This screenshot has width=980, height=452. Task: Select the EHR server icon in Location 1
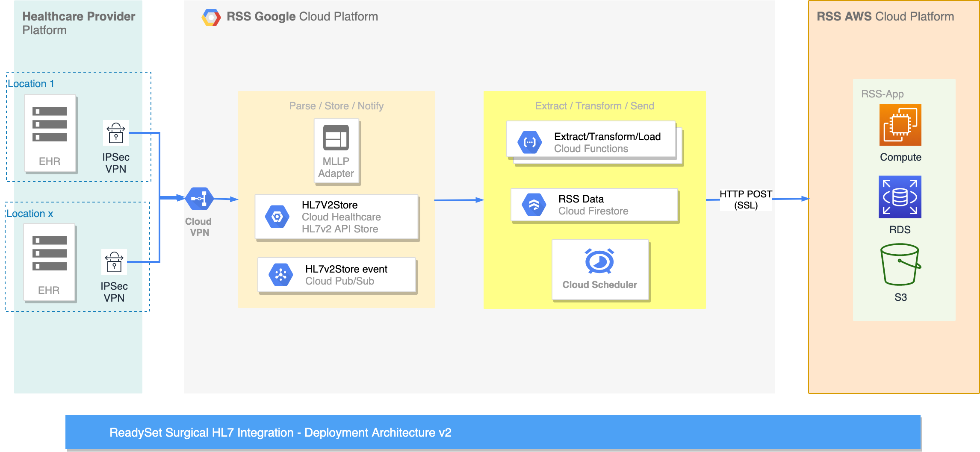point(50,124)
